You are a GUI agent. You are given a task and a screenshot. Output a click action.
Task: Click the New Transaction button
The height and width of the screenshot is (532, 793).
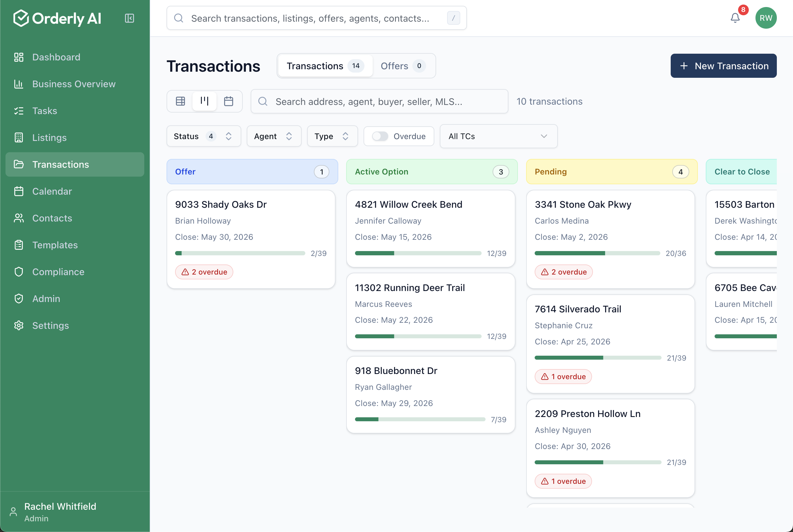[x=723, y=66]
